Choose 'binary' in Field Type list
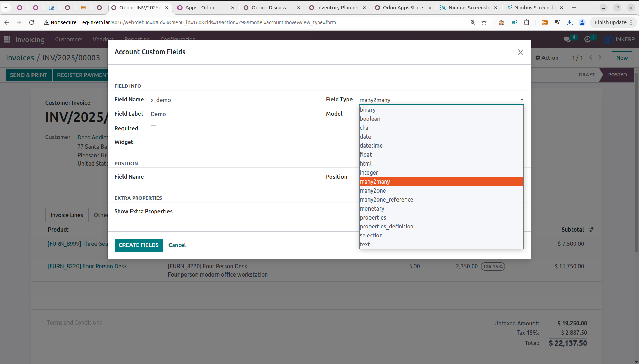The image size is (639, 364). click(x=441, y=110)
